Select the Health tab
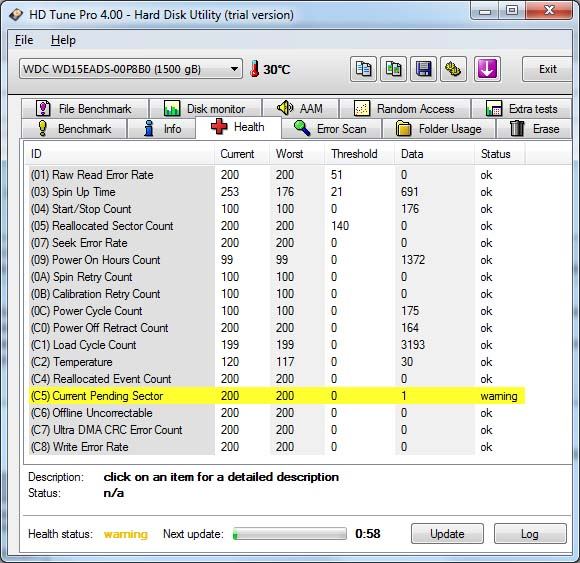The width and height of the screenshot is (580, 563). pyautogui.click(x=238, y=127)
